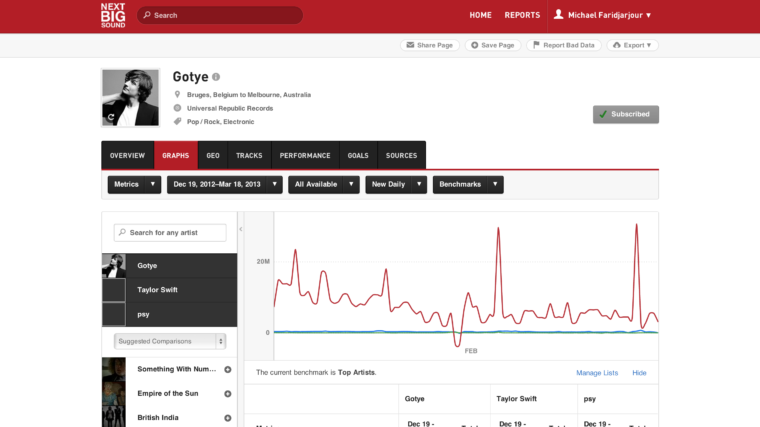Open the Performance tab
Image resolution: width=760 pixels, height=427 pixels.
pos(305,156)
